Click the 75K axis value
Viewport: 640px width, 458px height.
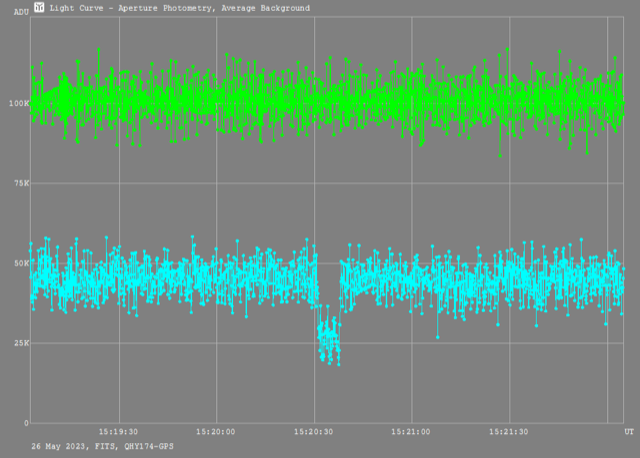[x=22, y=183]
